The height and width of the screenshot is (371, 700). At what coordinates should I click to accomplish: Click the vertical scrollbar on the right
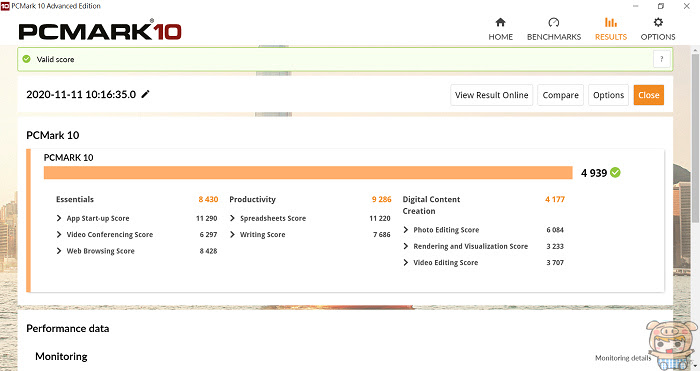[x=696, y=138]
